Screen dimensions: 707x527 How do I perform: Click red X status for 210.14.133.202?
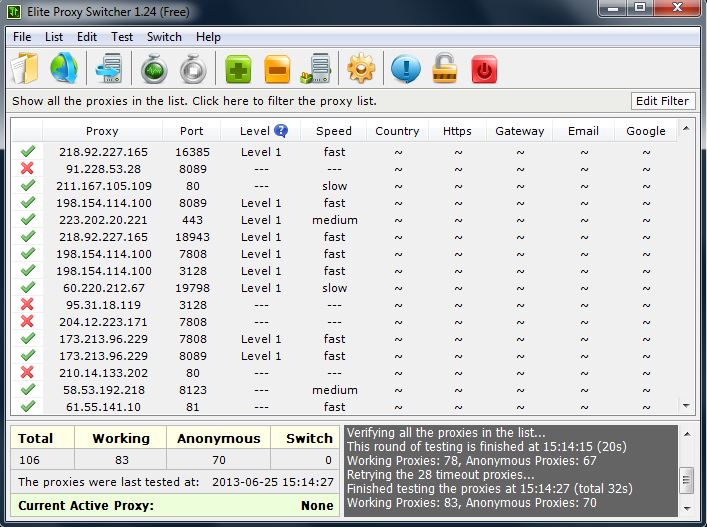(x=27, y=372)
